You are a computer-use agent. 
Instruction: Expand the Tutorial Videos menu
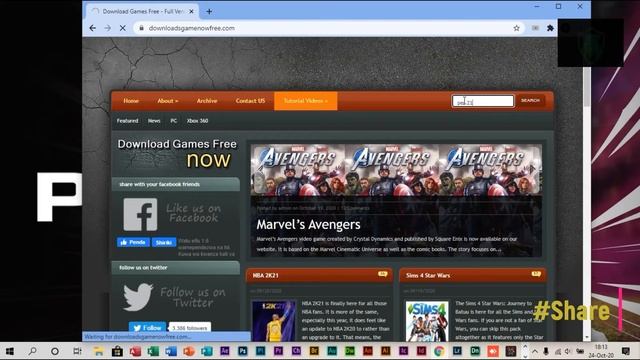[x=306, y=101]
